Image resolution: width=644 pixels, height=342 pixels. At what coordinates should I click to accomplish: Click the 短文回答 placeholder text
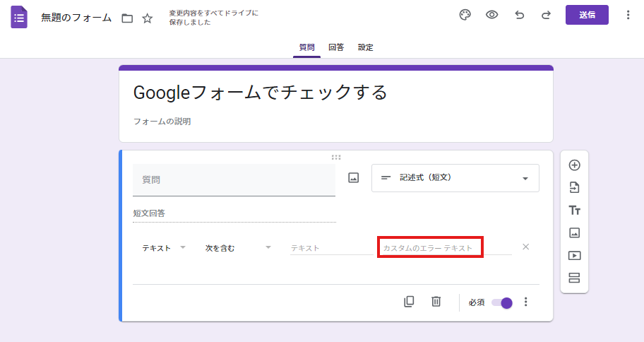pyautogui.click(x=149, y=213)
